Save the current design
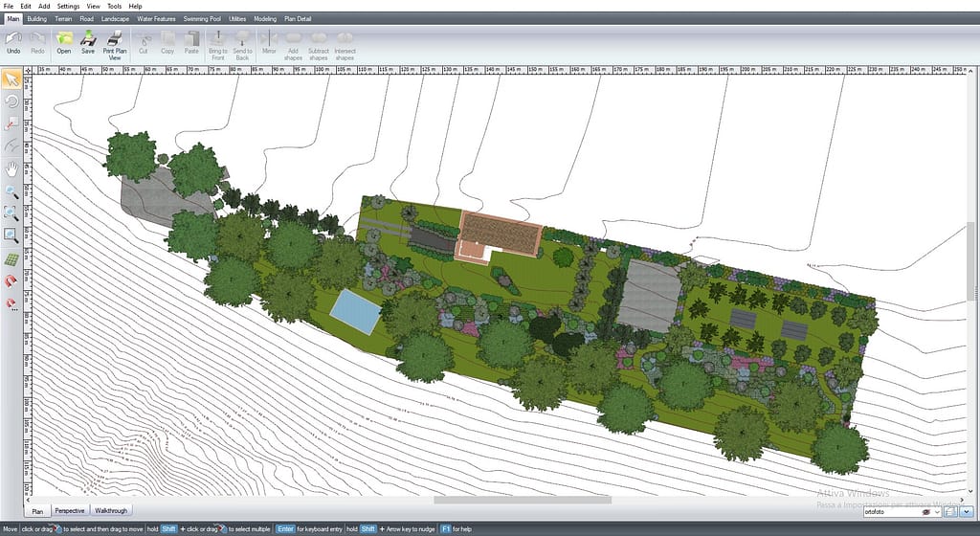 tap(88, 43)
